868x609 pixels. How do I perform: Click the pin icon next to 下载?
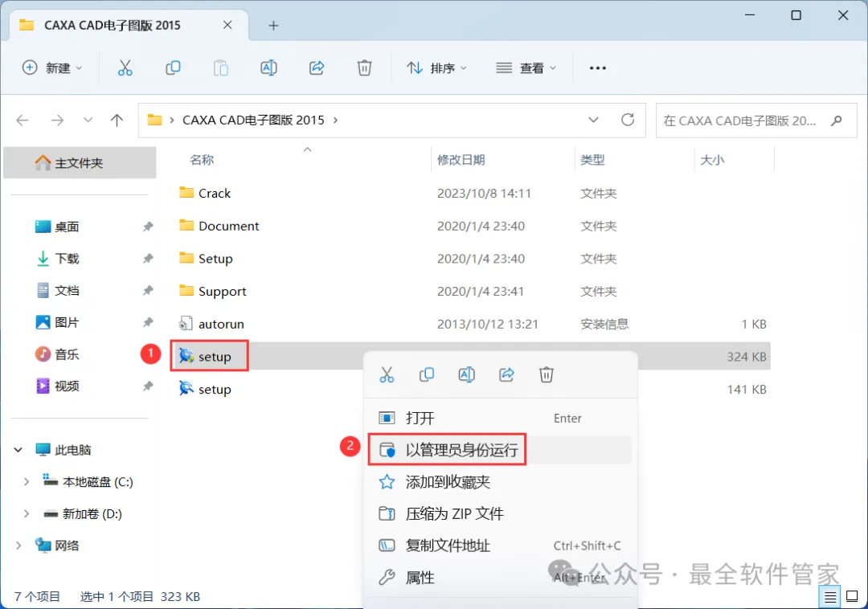pyautogui.click(x=148, y=259)
